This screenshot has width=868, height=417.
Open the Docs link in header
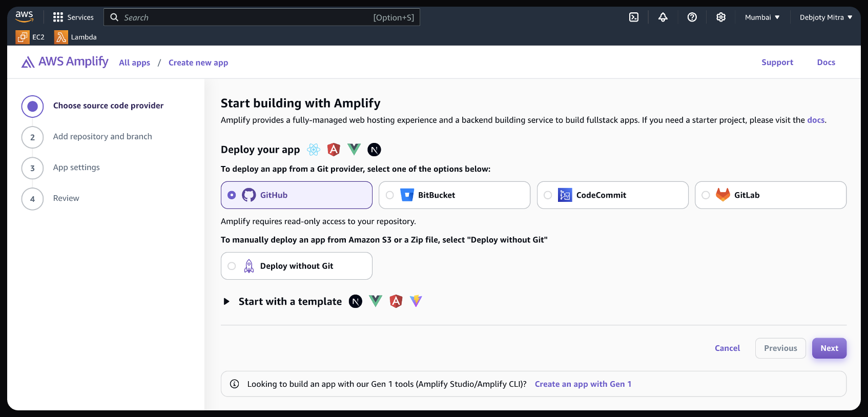pyautogui.click(x=826, y=62)
